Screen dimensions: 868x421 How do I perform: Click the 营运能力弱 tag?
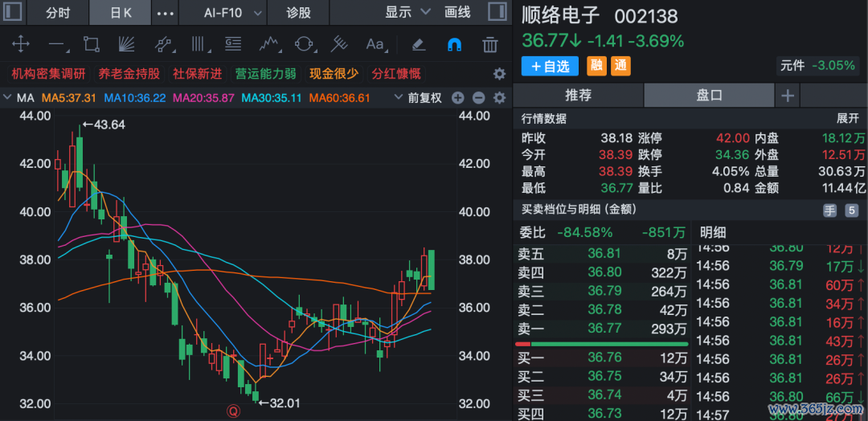[266, 74]
